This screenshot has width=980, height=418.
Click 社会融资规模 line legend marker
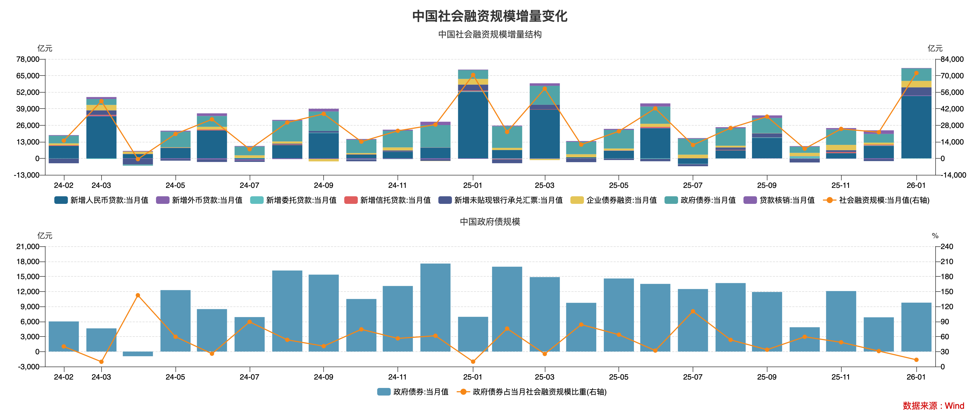point(829,200)
